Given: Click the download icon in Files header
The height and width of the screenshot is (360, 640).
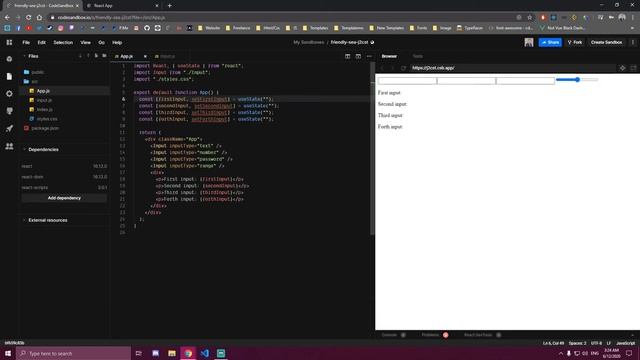Looking at the screenshot, I should click(80, 56).
